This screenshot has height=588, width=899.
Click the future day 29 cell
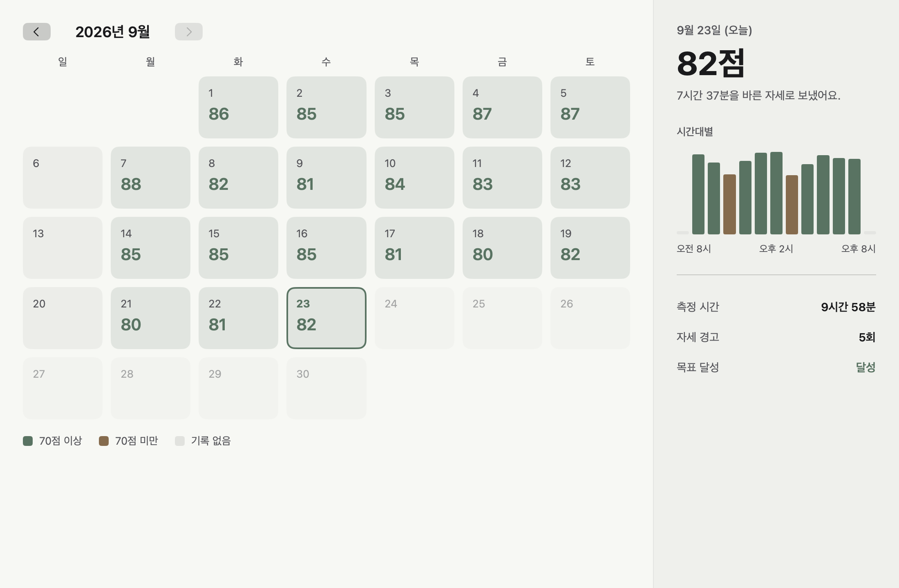point(238,388)
